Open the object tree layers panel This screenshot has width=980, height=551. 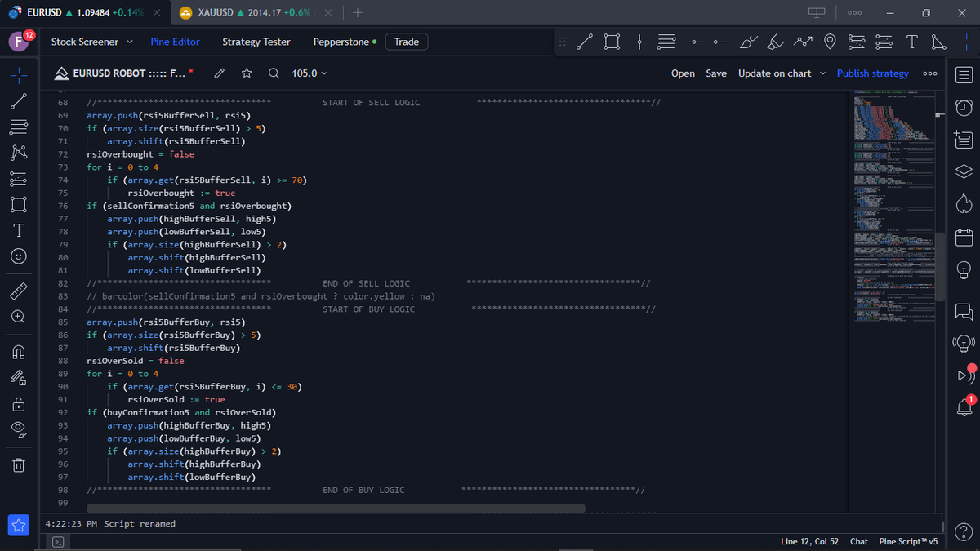point(964,171)
